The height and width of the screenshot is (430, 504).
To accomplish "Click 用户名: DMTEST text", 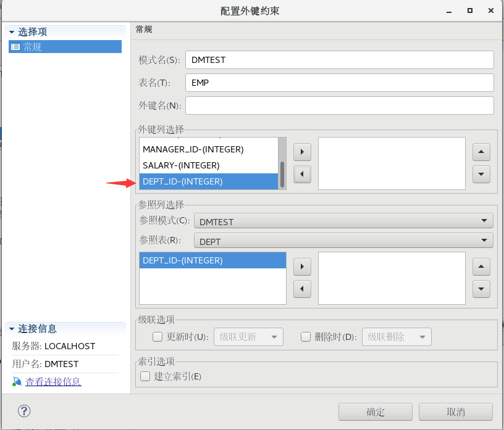I will [45, 364].
